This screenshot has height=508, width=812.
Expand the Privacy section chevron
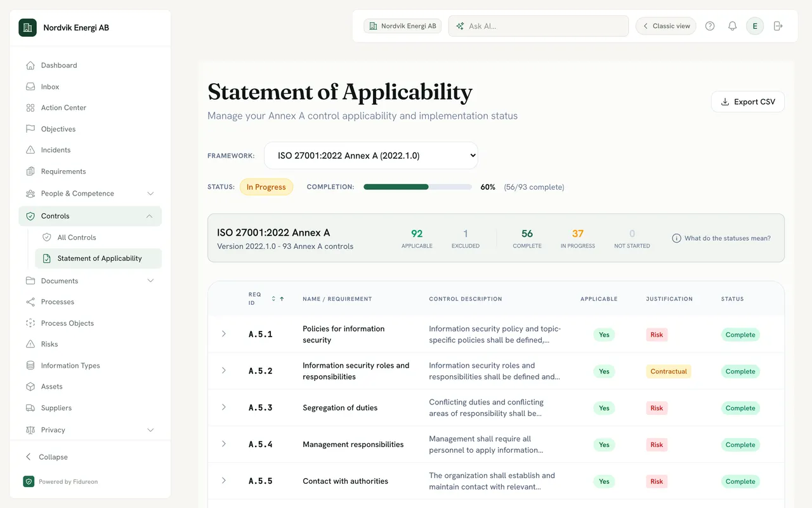150,430
